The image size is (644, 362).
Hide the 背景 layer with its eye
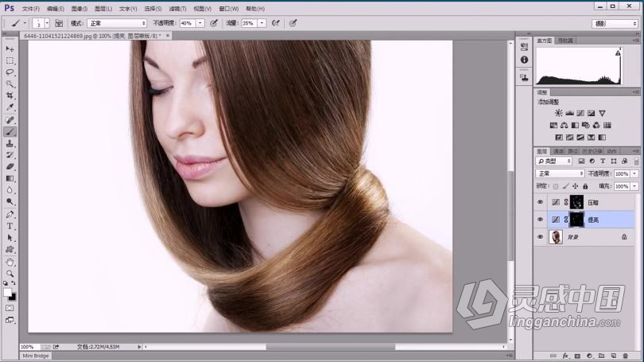541,237
